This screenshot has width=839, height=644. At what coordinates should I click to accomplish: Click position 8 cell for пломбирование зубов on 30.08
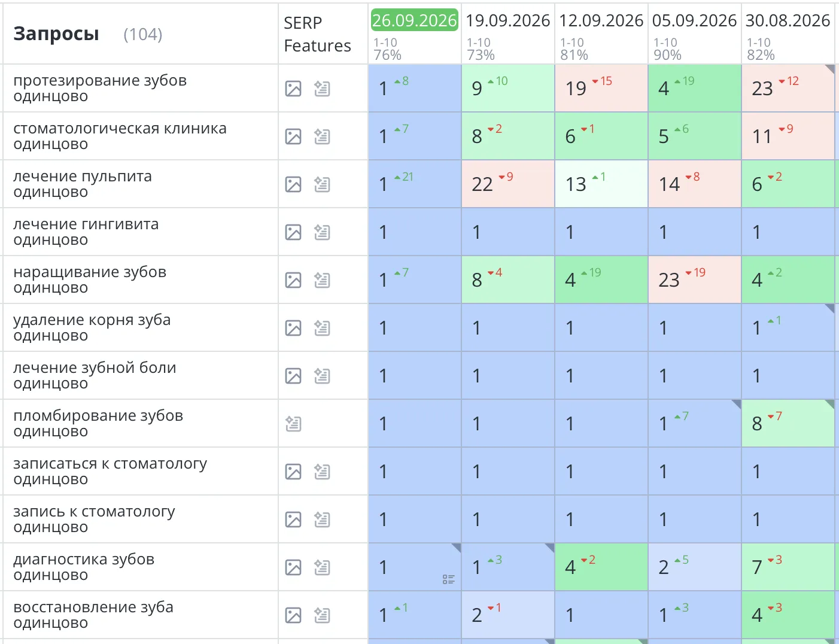788,423
